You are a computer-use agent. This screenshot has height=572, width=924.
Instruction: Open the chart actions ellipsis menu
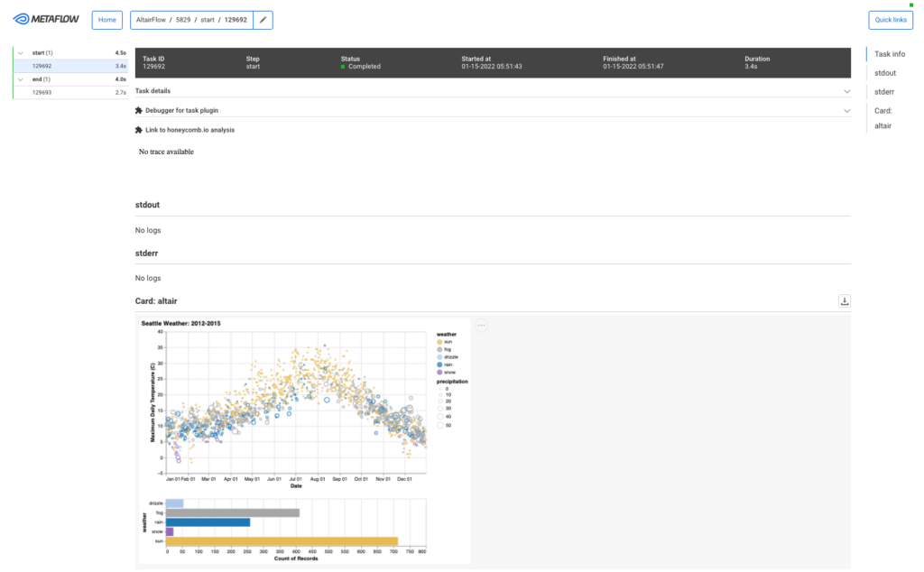(x=482, y=325)
